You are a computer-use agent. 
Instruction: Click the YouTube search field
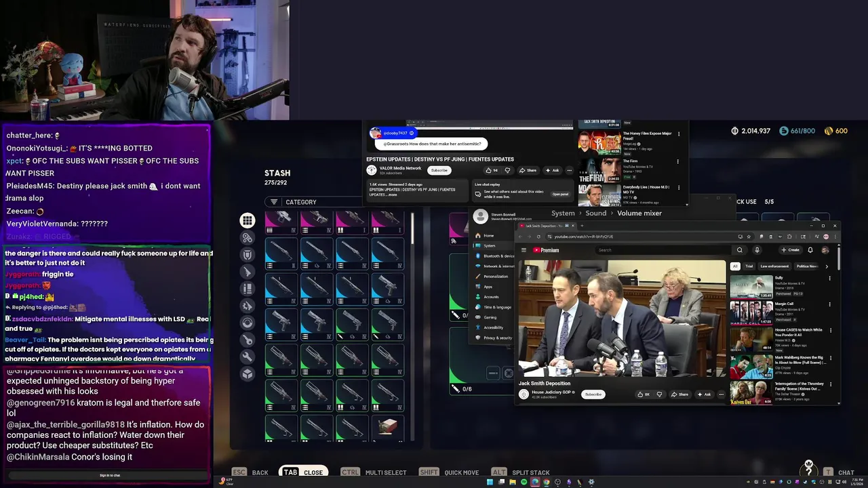[665, 250]
